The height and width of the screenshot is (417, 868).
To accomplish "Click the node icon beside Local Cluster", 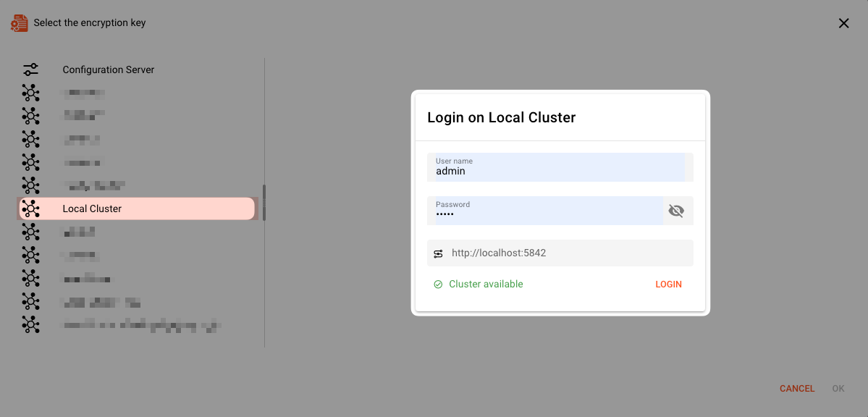I will click(x=31, y=208).
